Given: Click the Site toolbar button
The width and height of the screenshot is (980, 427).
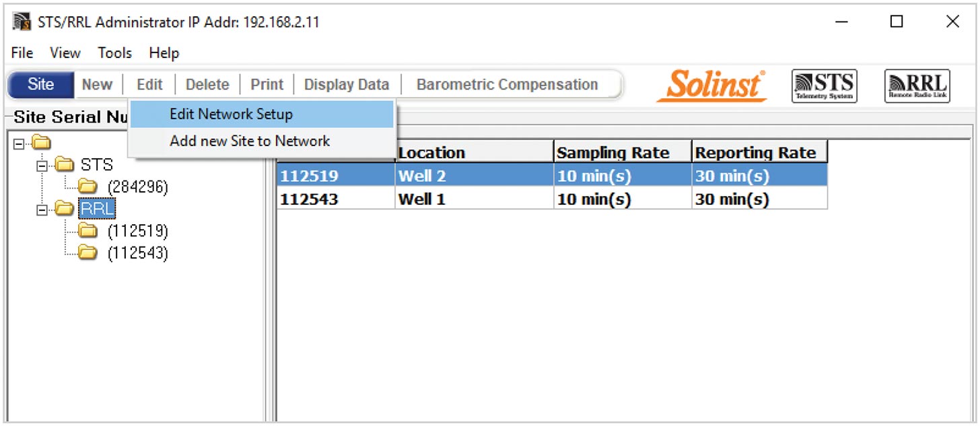Looking at the screenshot, I should pyautogui.click(x=40, y=84).
